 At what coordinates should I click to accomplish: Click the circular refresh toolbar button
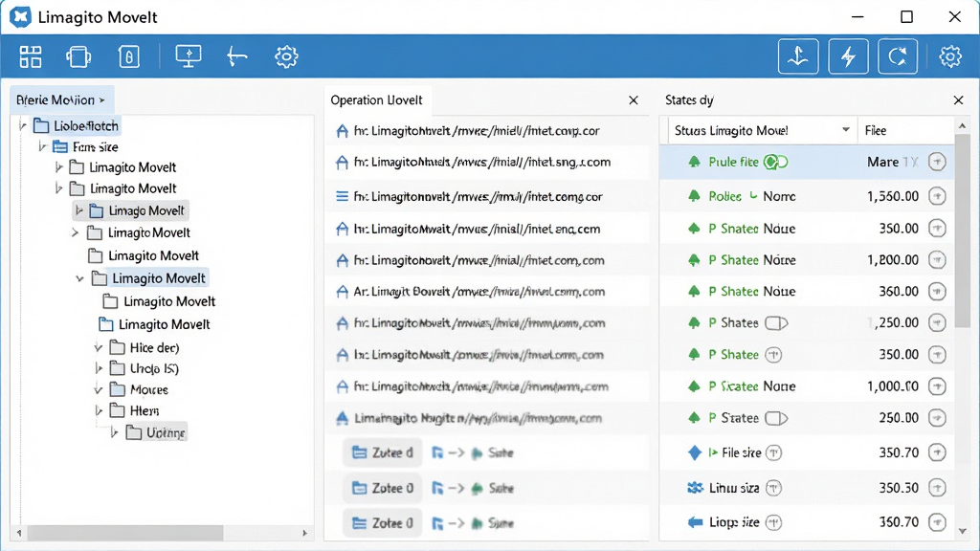898,56
